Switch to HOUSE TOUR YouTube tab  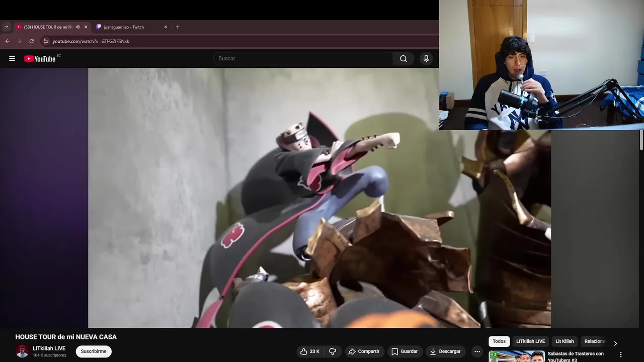click(x=48, y=27)
